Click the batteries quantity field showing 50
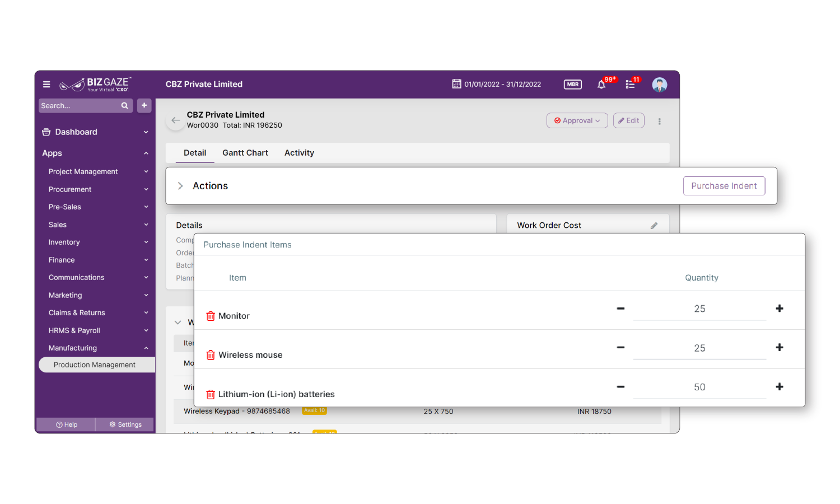Image resolution: width=840 pixels, height=504 pixels. click(699, 388)
